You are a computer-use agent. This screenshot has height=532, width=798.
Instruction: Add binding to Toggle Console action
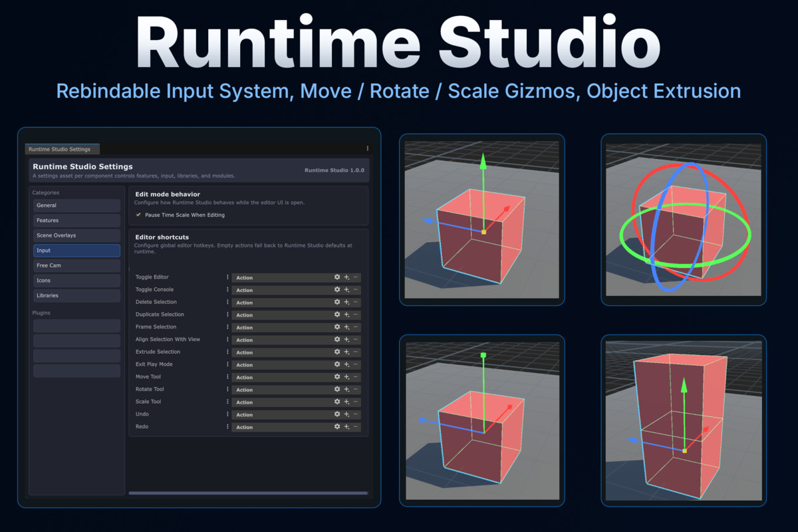pyautogui.click(x=346, y=290)
